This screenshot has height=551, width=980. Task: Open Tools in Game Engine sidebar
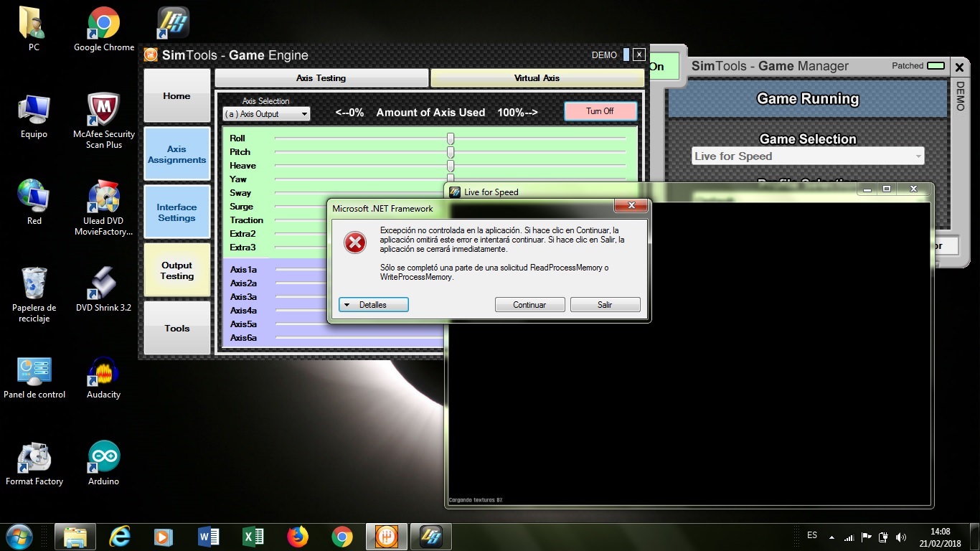[x=177, y=328]
